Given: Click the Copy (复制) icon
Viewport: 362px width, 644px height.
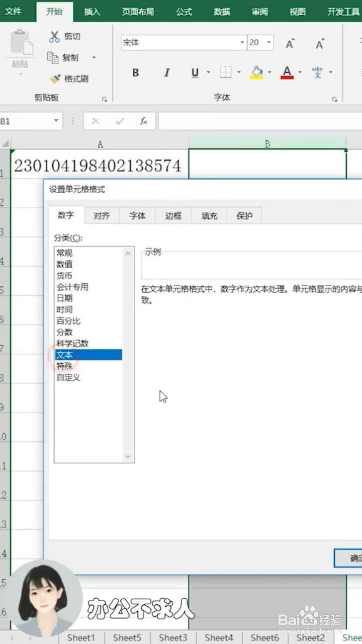Looking at the screenshot, I should tap(53, 57).
